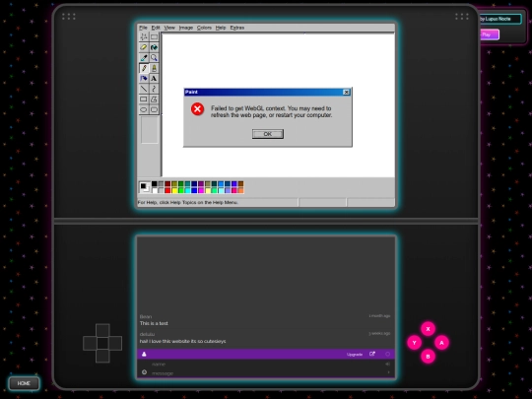Select the Text tool
The image size is (532, 399).
(154, 79)
